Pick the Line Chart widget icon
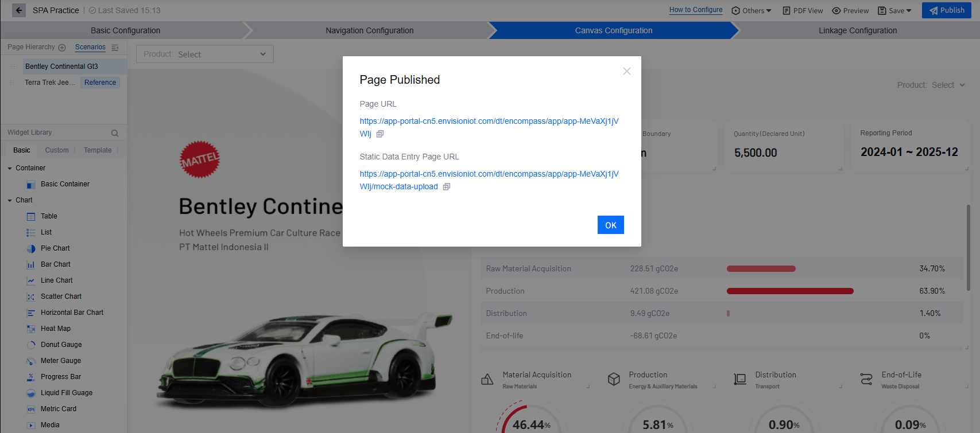Screen dimensions: 980x433 (31, 281)
